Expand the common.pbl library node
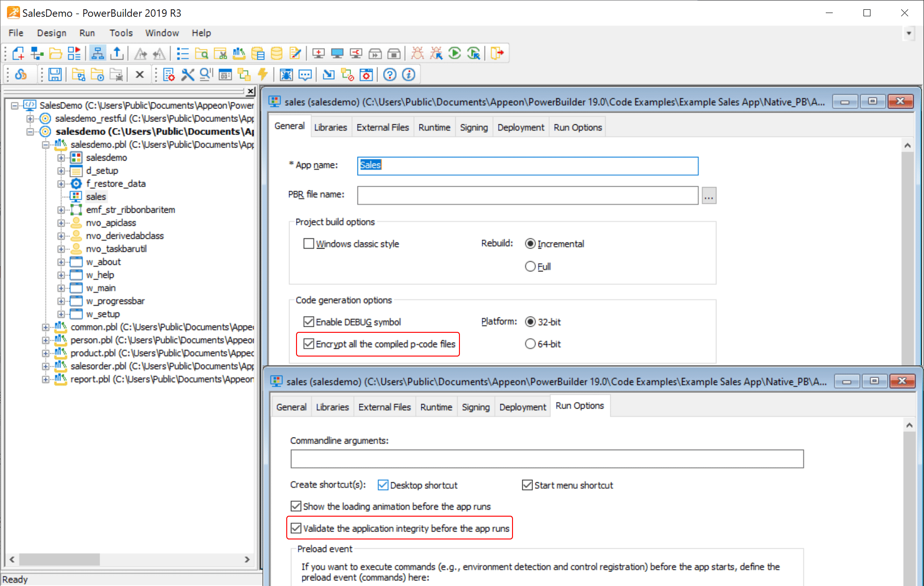The width and height of the screenshot is (924, 586). (x=46, y=327)
